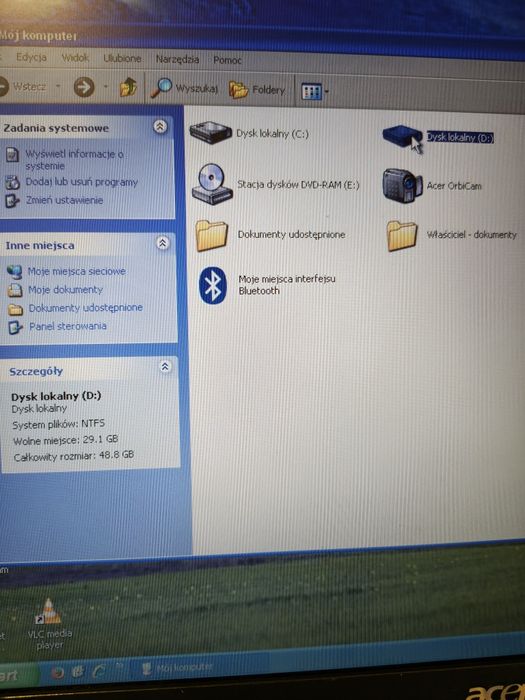Viewport: 525px width, 700px height.
Task: Click Dysk lokalny (C:) label text
Action: tap(272, 133)
